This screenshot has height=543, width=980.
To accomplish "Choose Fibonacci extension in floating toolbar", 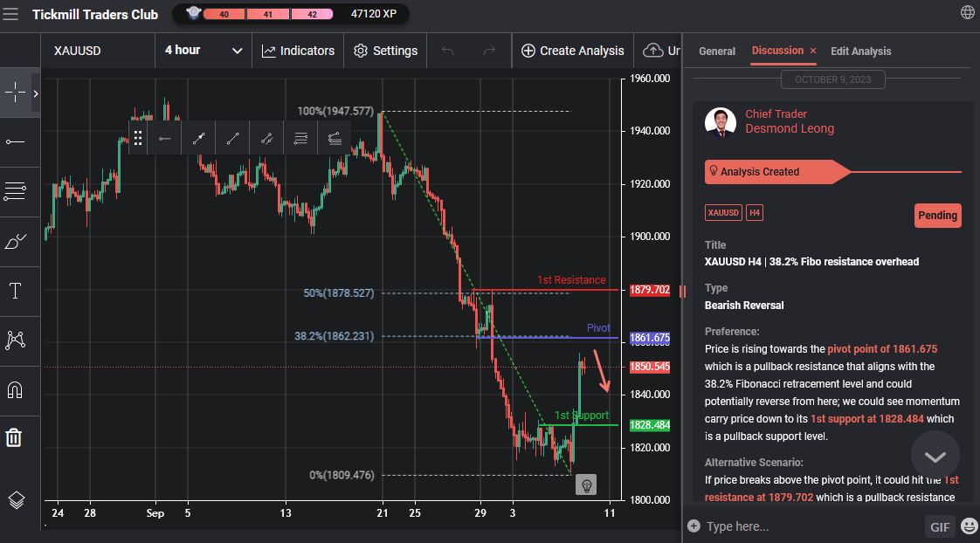I will pyautogui.click(x=335, y=139).
